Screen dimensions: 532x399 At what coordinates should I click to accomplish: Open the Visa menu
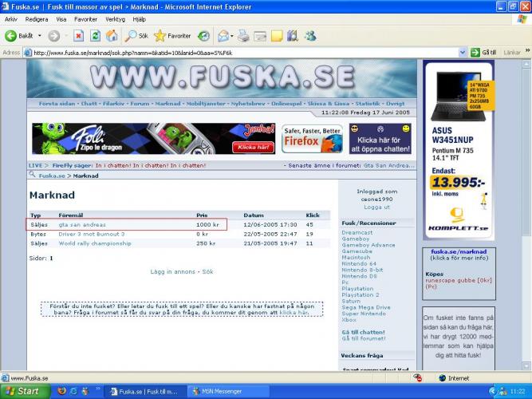click(x=61, y=19)
